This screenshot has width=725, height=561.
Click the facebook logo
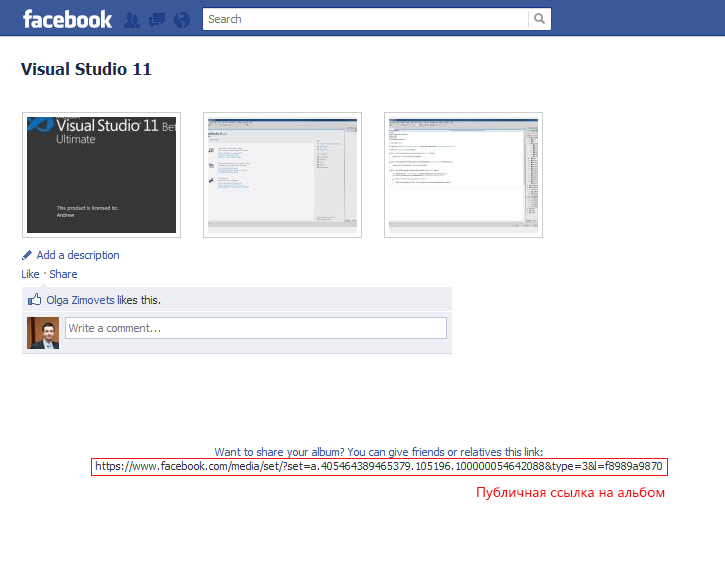click(x=68, y=19)
